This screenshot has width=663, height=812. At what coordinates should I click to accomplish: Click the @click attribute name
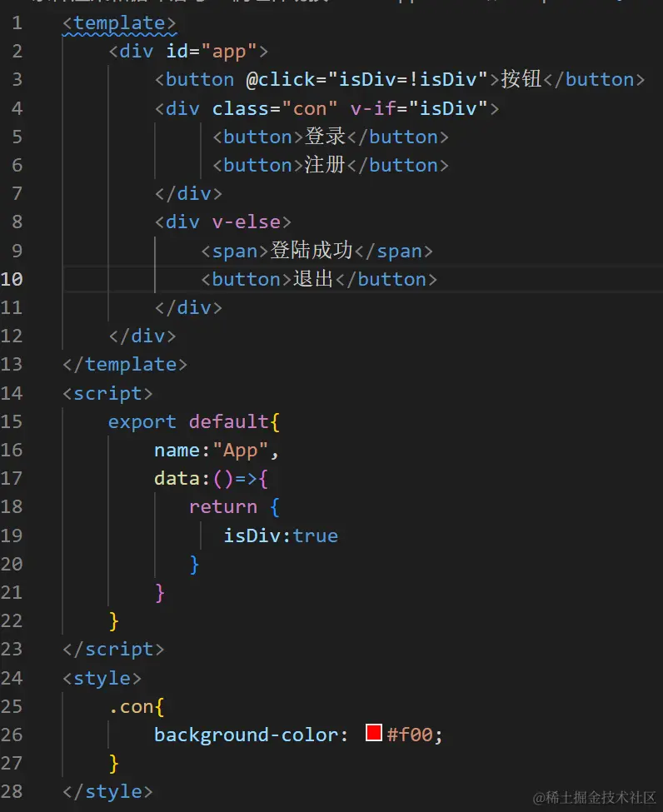tap(280, 80)
